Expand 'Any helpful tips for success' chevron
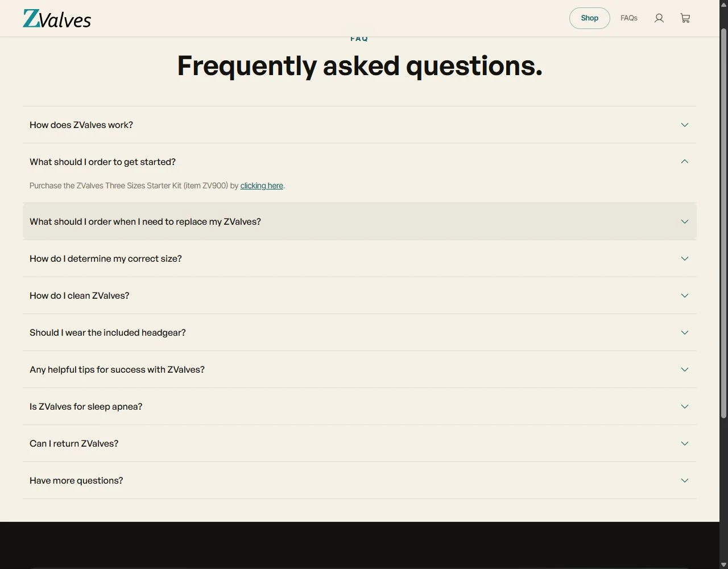The image size is (728, 569). [x=685, y=369]
